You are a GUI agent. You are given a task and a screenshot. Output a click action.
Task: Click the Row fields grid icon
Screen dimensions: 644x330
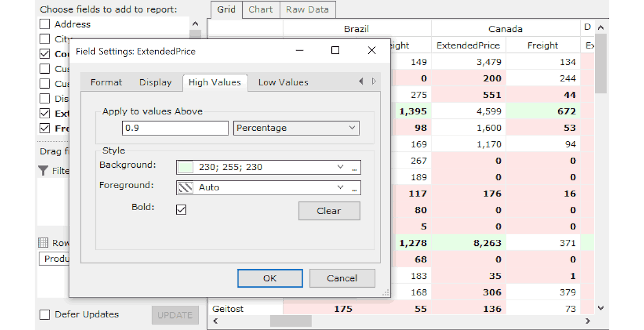point(43,243)
